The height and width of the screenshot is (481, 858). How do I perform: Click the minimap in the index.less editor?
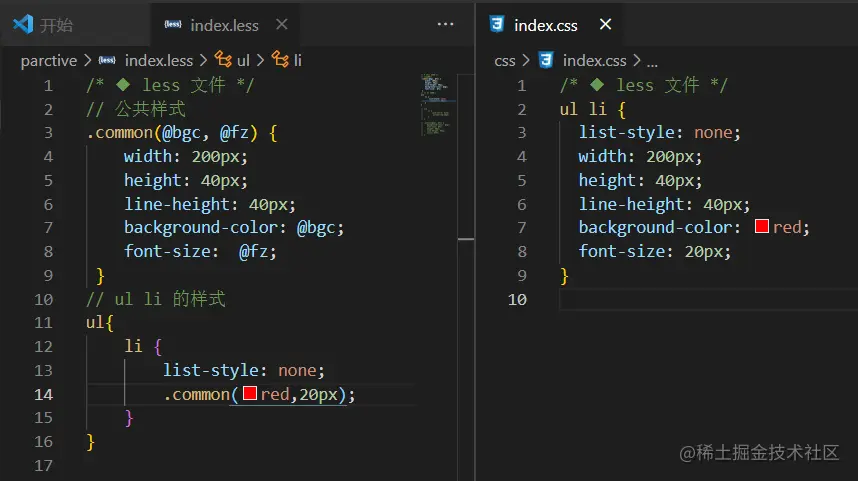pos(436,104)
